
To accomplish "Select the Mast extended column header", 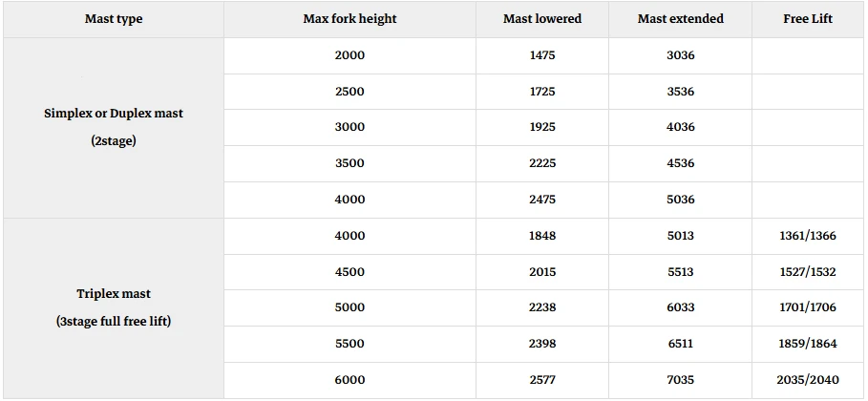I will click(680, 19).
